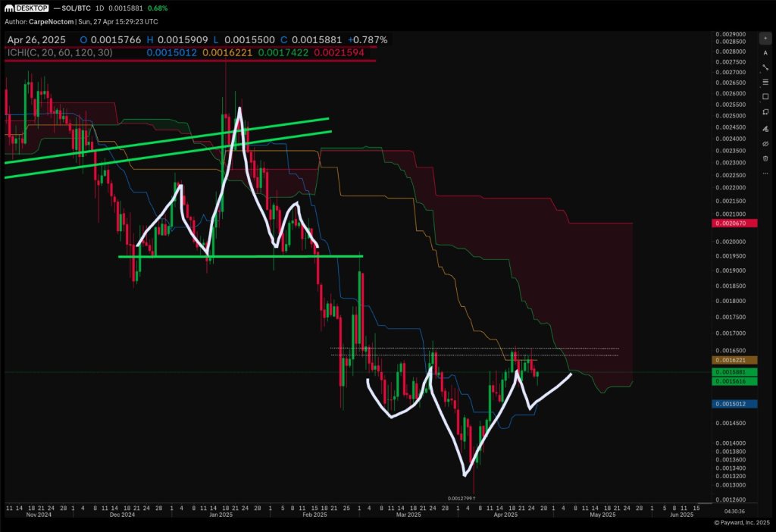The width and height of the screenshot is (776, 532).
Task: Expand the ICHI(C, 20, 60, 120, 30) legend row
Action: pyautogui.click(x=61, y=53)
